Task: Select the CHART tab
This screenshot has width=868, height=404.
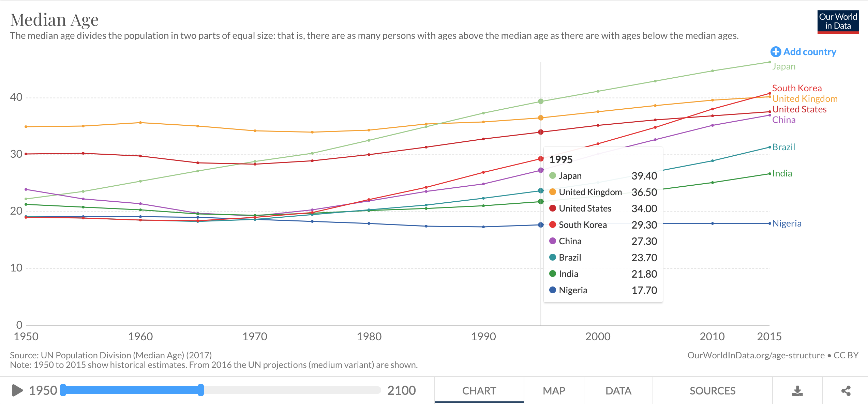Action: (x=479, y=391)
